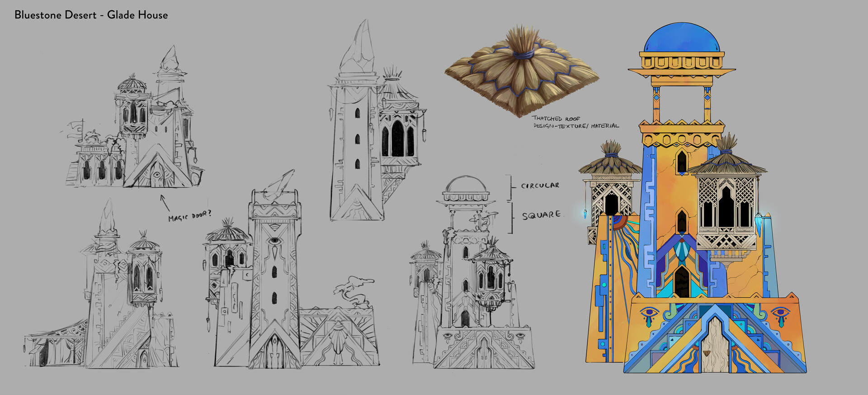Click the topmost arched window on the orange tower
868x395 pixels.
point(681,161)
